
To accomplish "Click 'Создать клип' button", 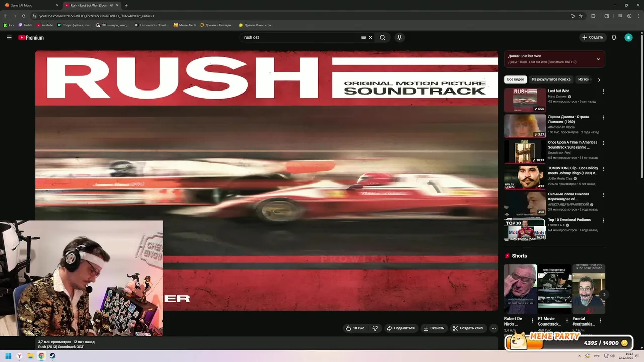I will 468,328.
